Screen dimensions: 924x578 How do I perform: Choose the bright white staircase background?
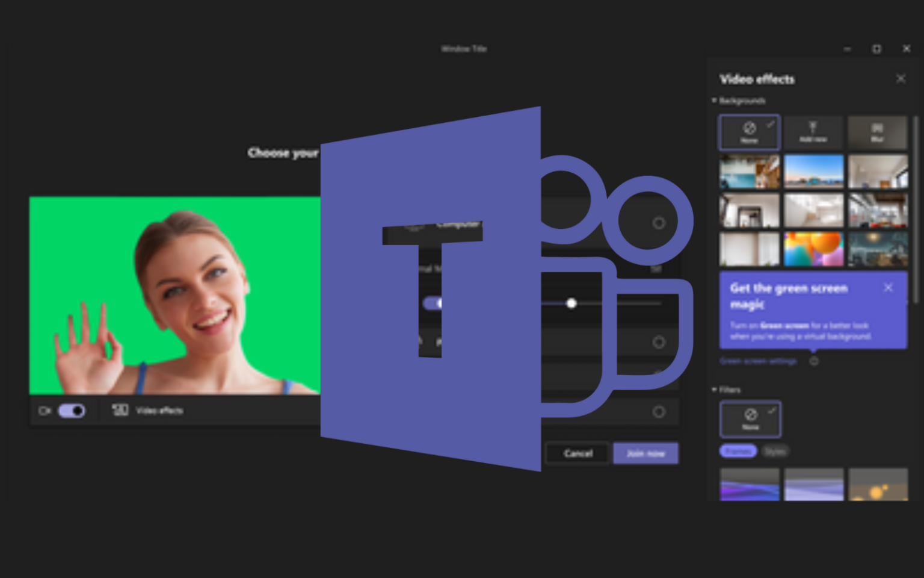[x=813, y=210]
